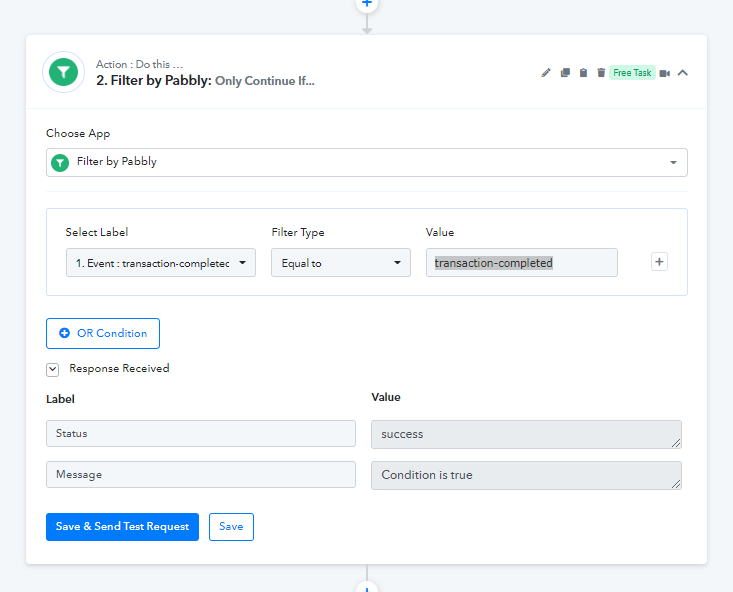
Task: Click the OR Condition button
Action: [103, 333]
